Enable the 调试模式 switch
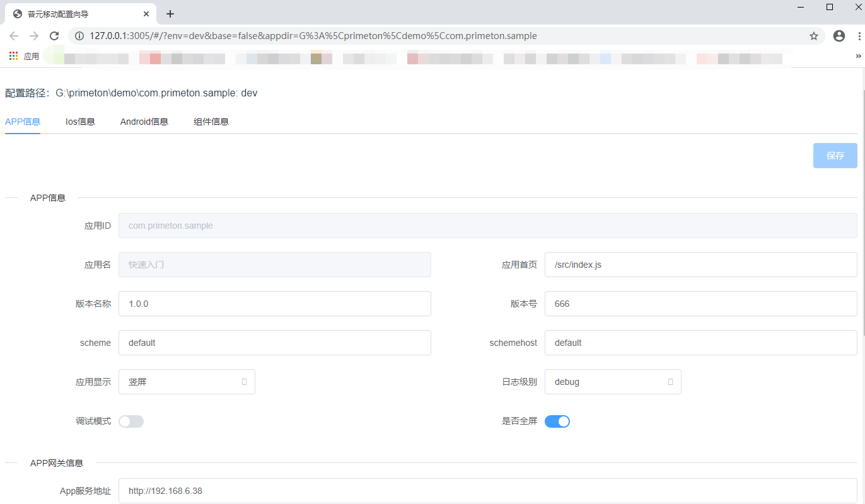This screenshot has height=504, width=865. pyautogui.click(x=131, y=421)
